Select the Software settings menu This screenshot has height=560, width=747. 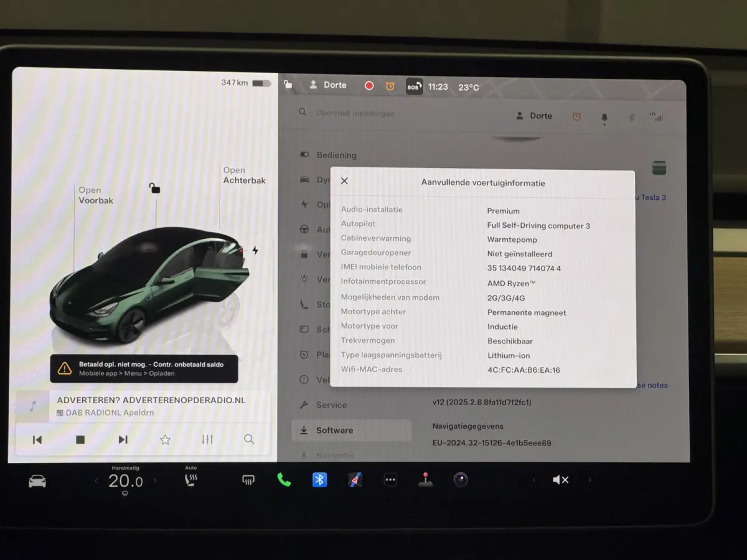(x=352, y=431)
